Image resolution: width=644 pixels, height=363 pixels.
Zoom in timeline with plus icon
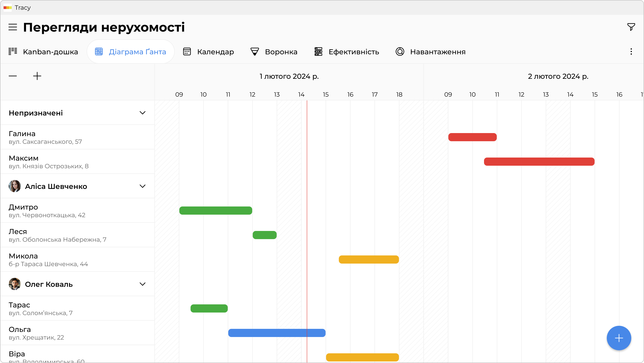tap(37, 76)
